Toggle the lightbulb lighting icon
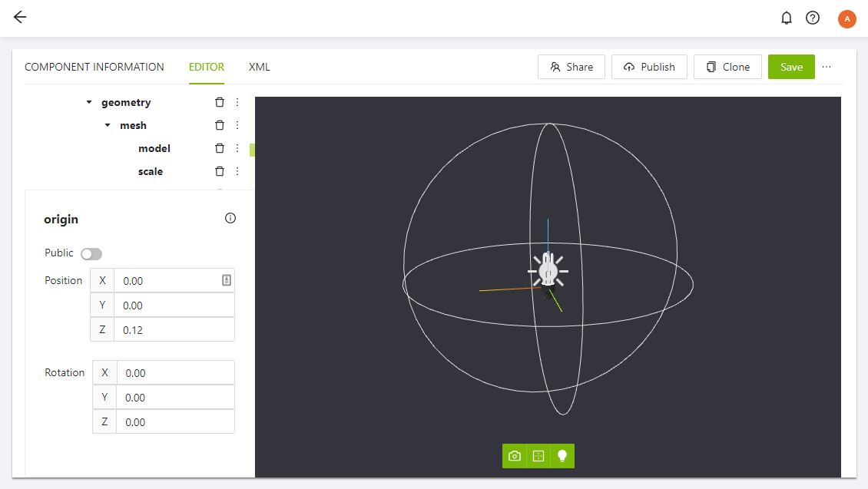 (x=562, y=455)
